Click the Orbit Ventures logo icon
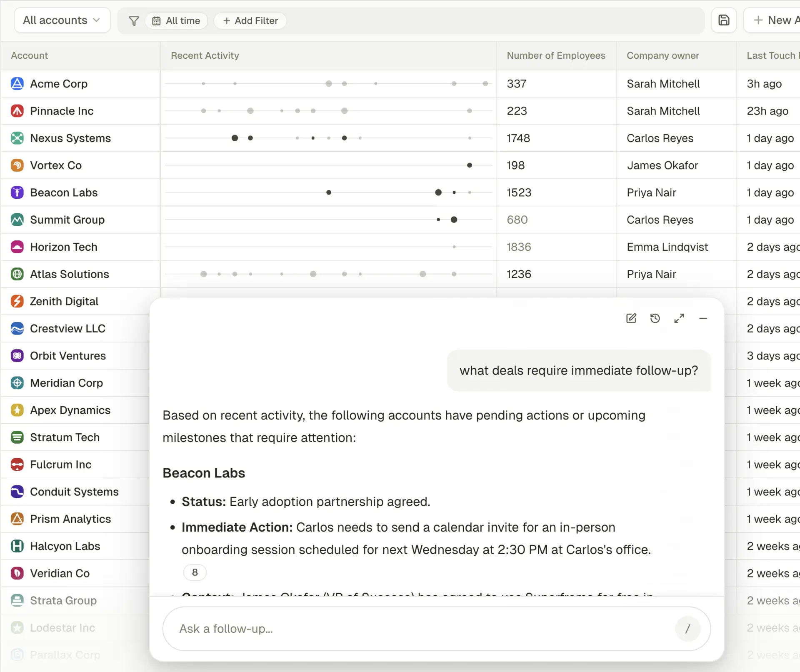The height and width of the screenshot is (672, 800). (17, 356)
